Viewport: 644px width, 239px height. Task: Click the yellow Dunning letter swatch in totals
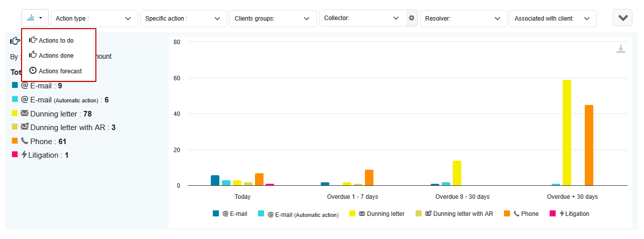pyautogui.click(x=15, y=113)
